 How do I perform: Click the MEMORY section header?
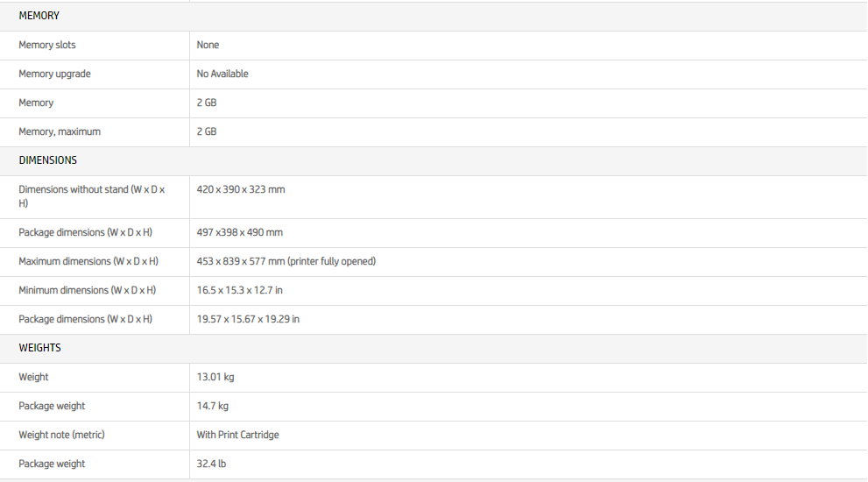pyautogui.click(x=39, y=16)
